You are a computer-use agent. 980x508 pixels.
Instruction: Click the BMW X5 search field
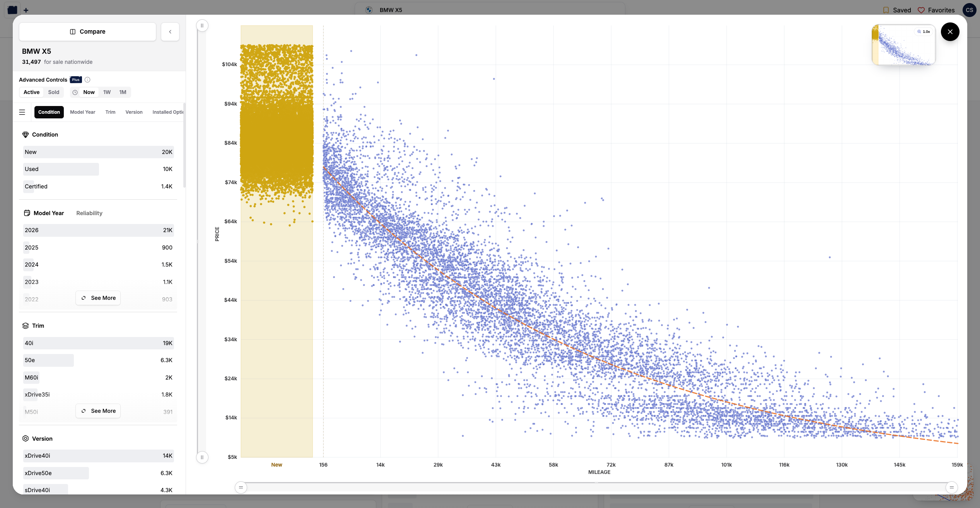point(490,10)
